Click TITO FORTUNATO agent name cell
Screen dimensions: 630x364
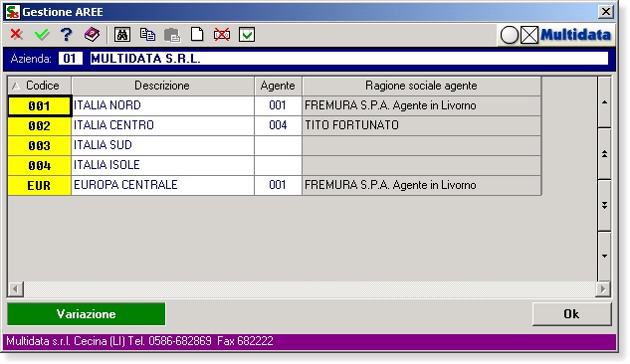[x=421, y=125]
